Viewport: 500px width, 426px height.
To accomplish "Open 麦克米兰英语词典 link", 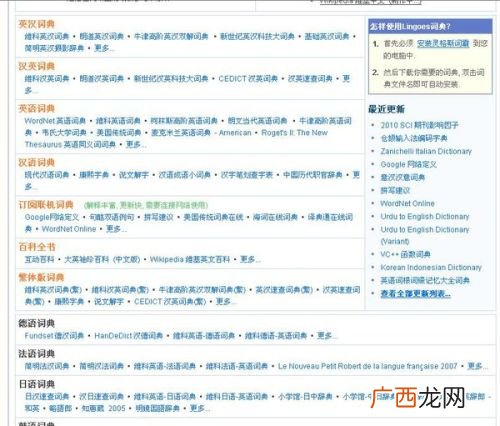I will (x=181, y=133).
